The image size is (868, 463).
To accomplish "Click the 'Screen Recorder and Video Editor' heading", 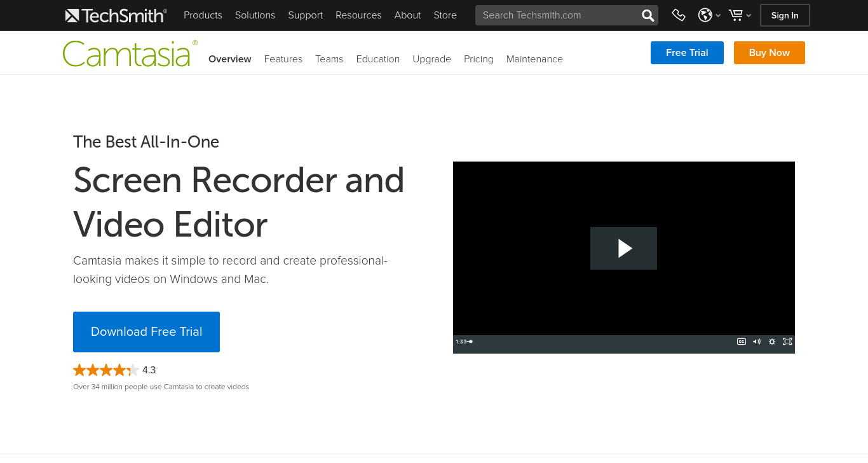I will pos(239,202).
